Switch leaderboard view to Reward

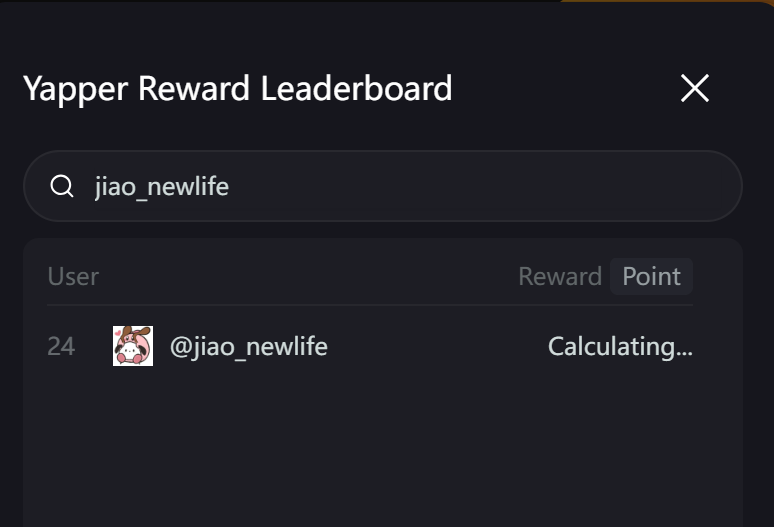click(x=559, y=276)
